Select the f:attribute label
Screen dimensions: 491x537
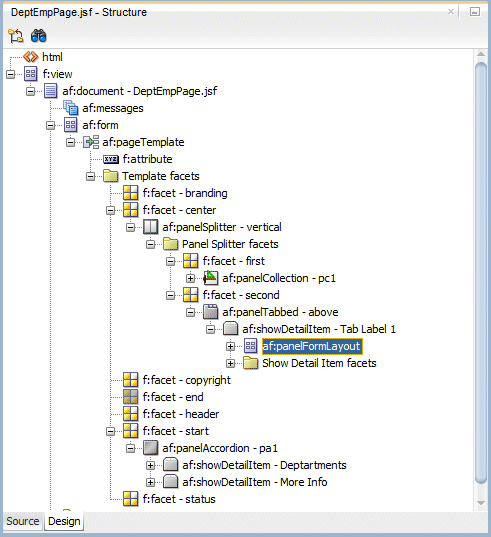pos(147,159)
